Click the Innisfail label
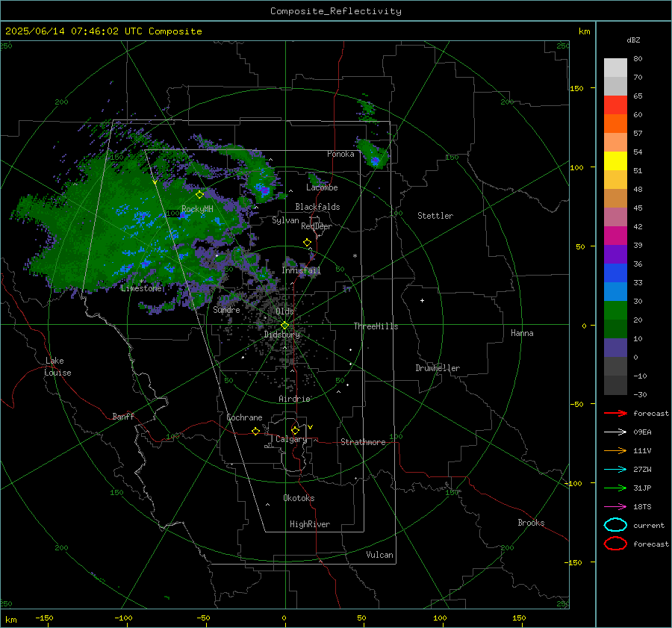Viewport: 672px width, 628px height. click(x=301, y=270)
